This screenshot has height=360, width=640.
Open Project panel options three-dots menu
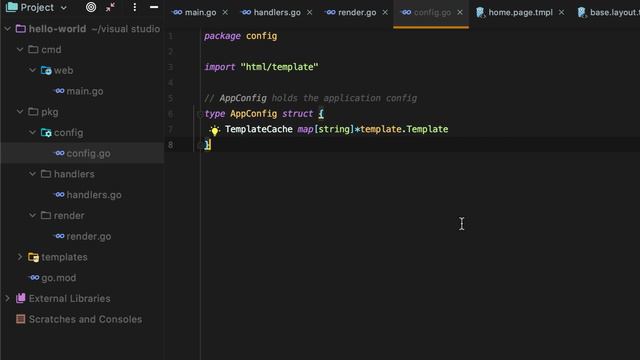(134, 7)
